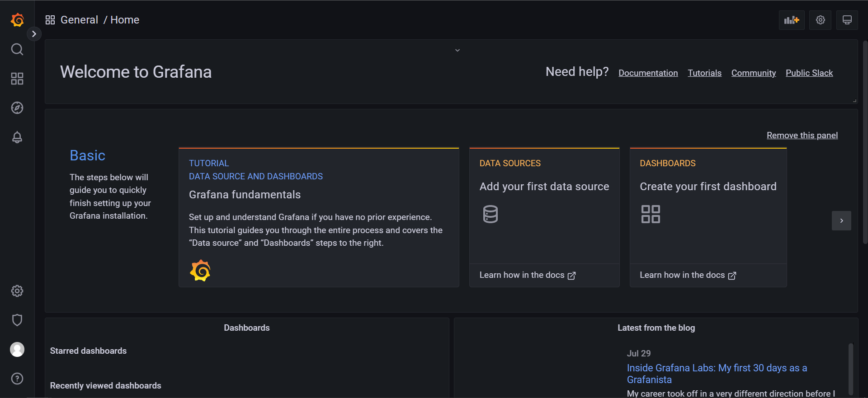This screenshot has height=398, width=868.
Task: Cycle view mode with monitor icon
Action: [847, 20]
